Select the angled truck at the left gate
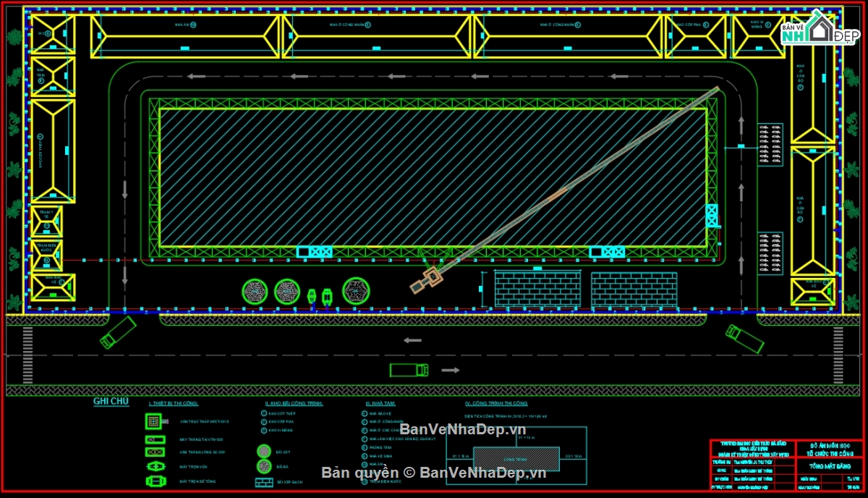Viewport: 868px width, 498px height. [118, 332]
